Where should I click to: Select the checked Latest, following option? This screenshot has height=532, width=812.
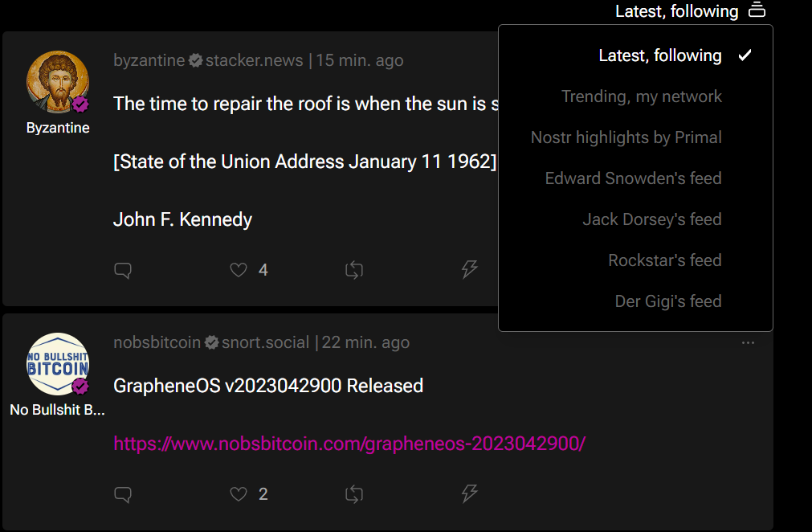click(x=660, y=55)
